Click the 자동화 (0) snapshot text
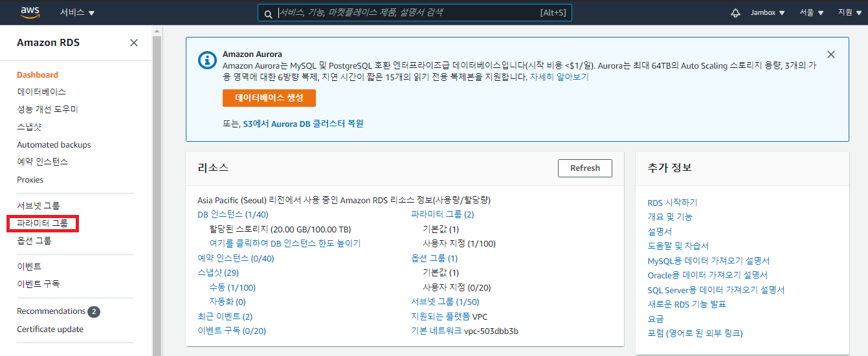 click(x=227, y=302)
